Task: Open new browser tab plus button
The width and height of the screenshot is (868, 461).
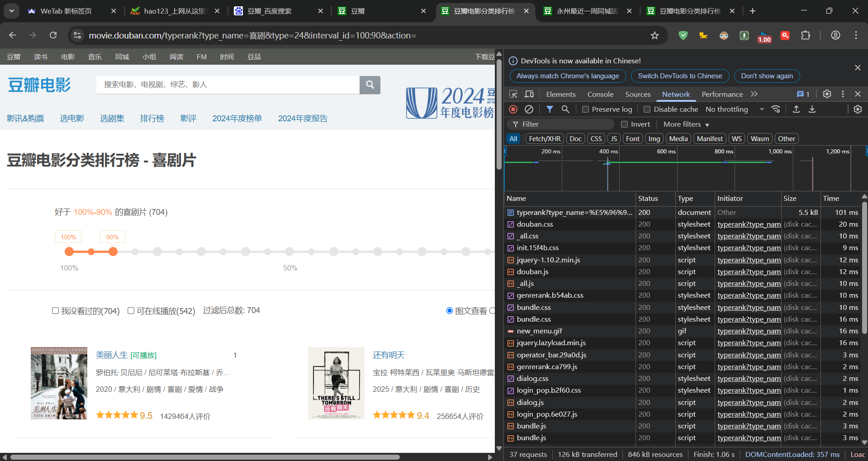Action: point(753,11)
